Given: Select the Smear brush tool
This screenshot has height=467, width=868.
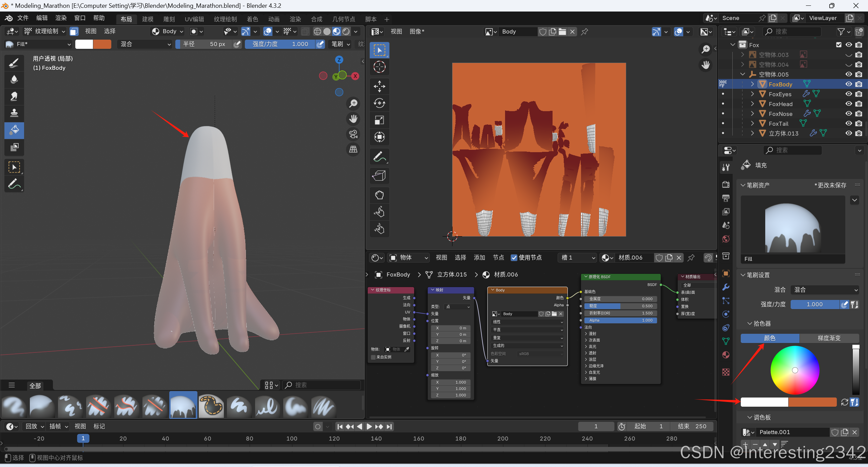Looking at the screenshot, I should [x=14, y=96].
